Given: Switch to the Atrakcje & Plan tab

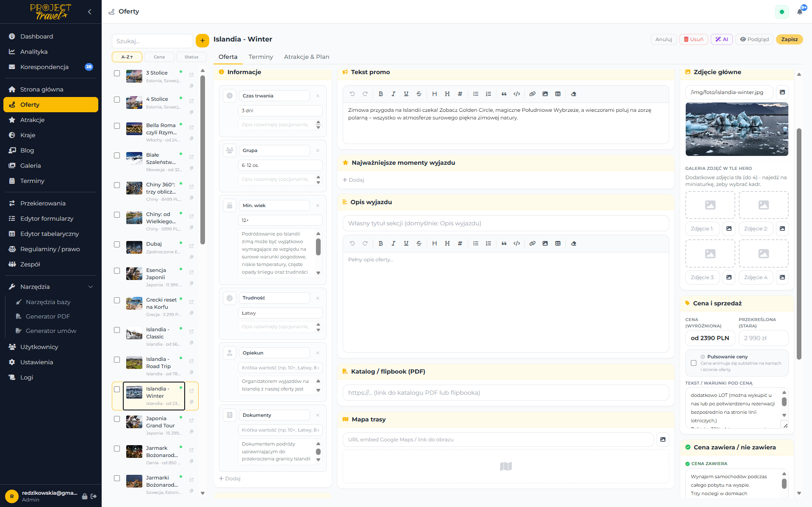Looking at the screenshot, I should (307, 57).
